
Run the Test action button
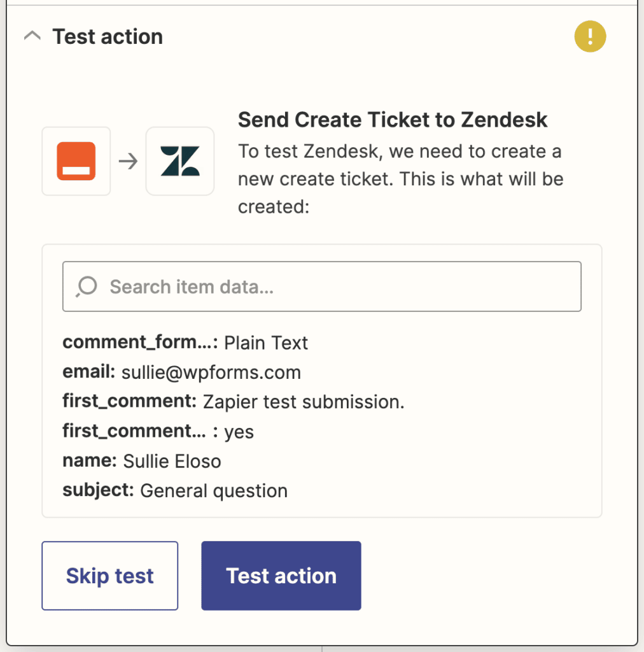pyautogui.click(x=281, y=576)
